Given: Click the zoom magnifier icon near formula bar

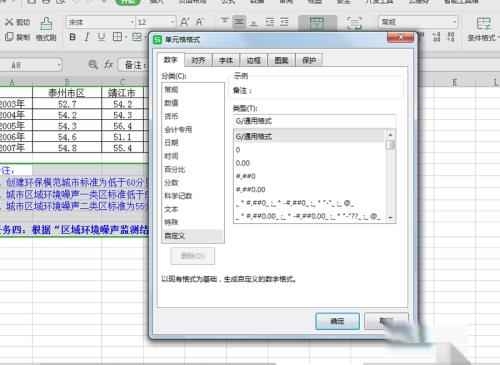Looking at the screenshot, I should click(x=93, y=64).
